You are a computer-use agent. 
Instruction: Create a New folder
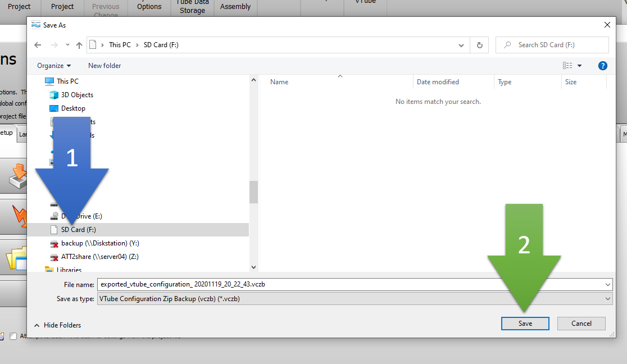coord(104,66)
